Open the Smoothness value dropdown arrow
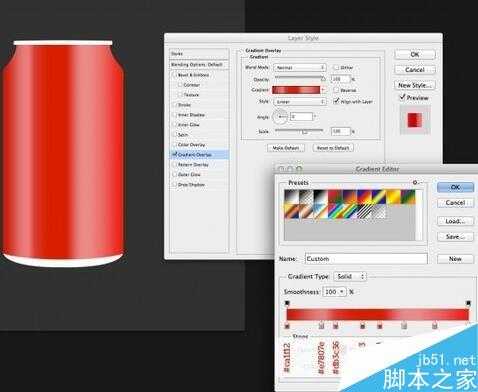Screen dimensions: 478x392 tap(341, 292)
